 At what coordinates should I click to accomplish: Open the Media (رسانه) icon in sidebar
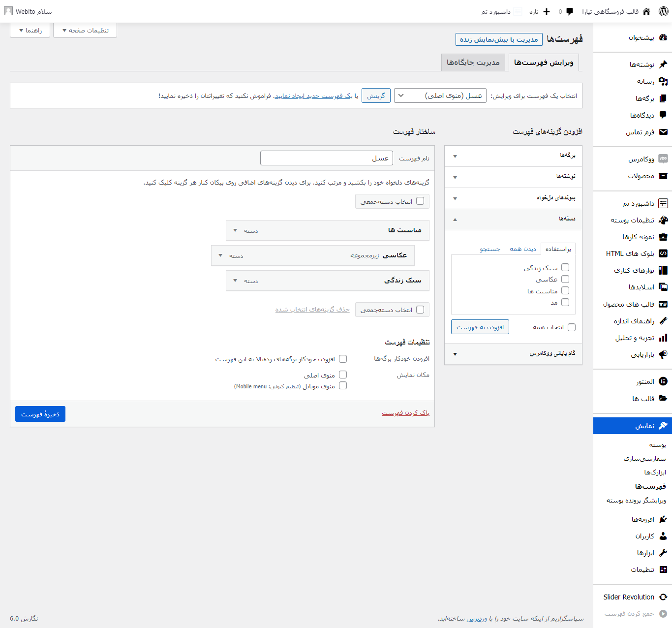663,81
